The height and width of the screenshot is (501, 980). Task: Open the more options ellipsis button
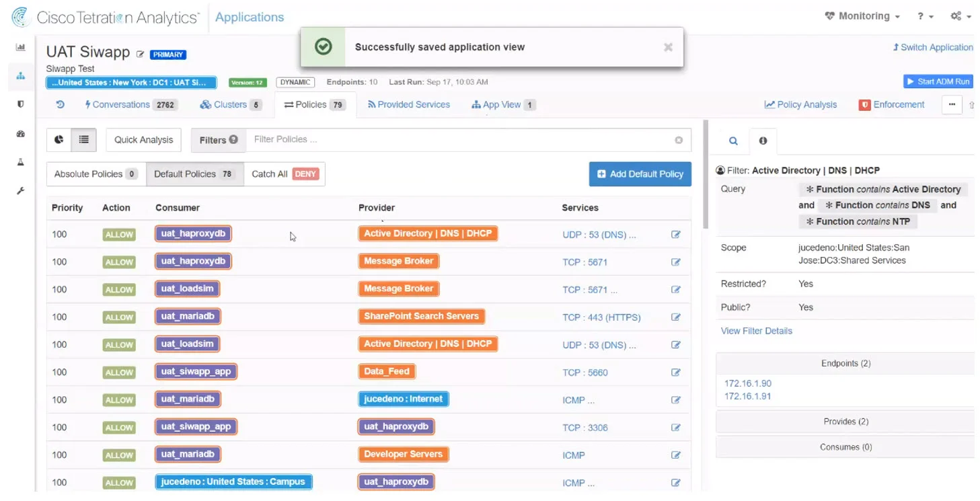(x=952, y=105)
